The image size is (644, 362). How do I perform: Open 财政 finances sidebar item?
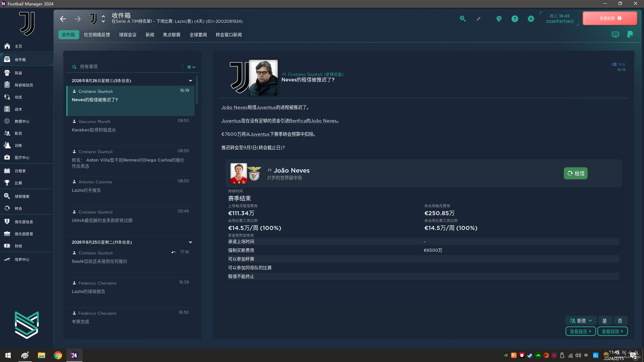[18, 246]
